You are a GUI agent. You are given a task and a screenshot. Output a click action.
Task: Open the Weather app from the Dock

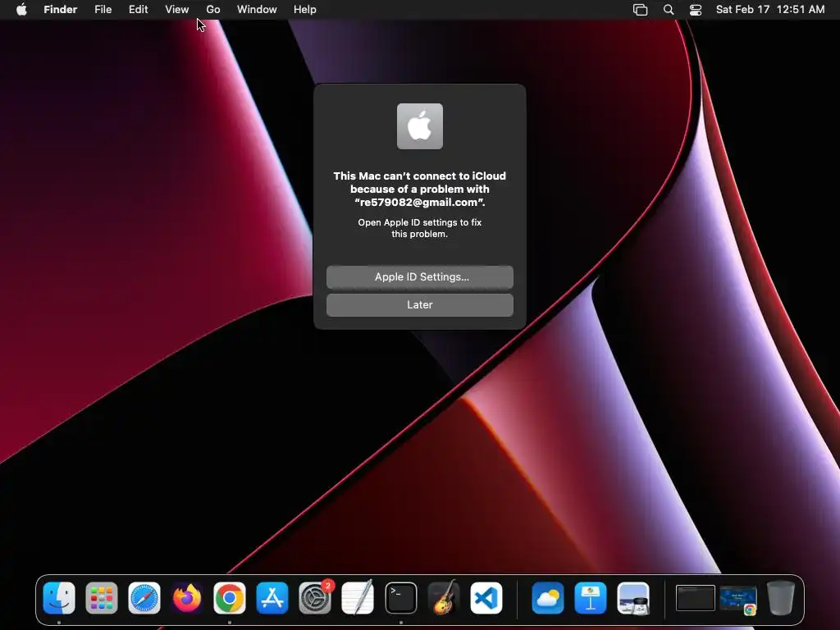tap(547, 598)
